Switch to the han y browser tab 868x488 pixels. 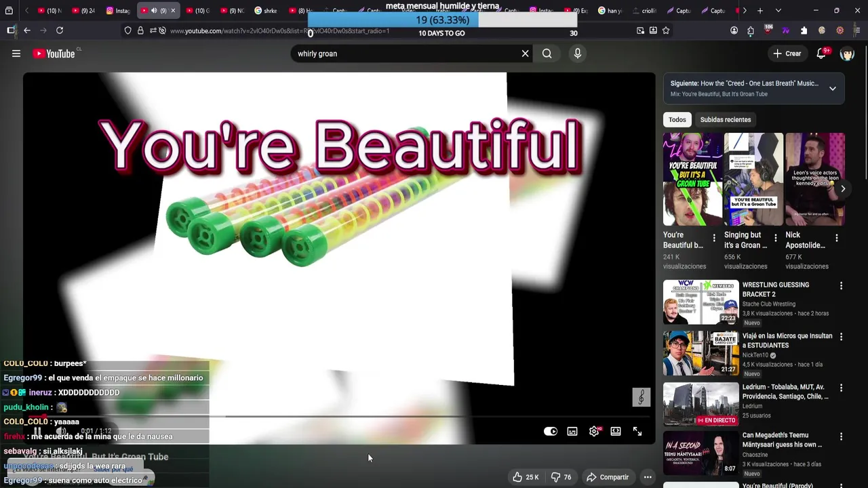tap(610, 11)
